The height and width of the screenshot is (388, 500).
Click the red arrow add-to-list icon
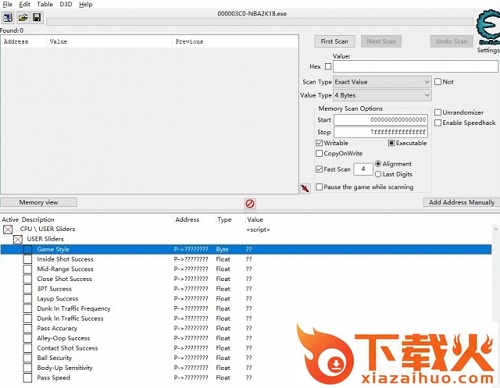point(305,188)
